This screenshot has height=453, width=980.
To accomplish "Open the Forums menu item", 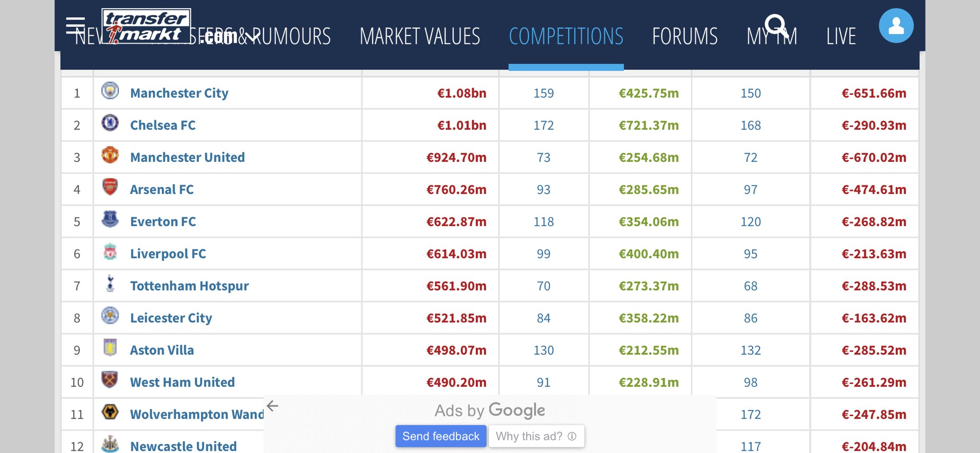I will coord(684,36).
